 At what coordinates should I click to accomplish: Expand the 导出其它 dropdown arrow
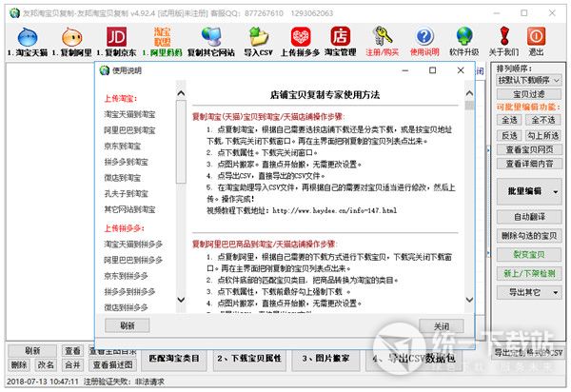point(556,293)
